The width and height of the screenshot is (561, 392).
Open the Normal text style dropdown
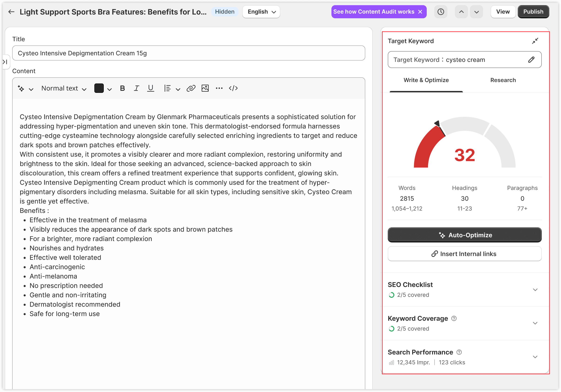64,88
